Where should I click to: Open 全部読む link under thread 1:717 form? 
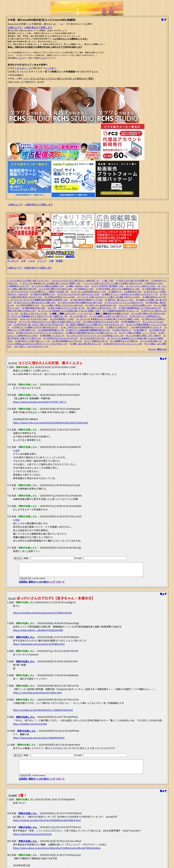tap(23, 582)
